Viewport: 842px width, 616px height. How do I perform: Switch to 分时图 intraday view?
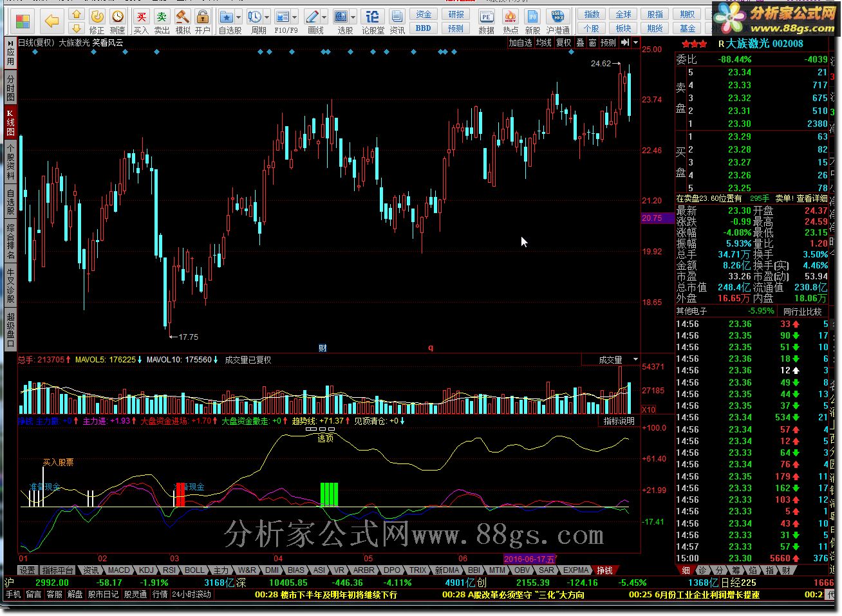[11, 88]
